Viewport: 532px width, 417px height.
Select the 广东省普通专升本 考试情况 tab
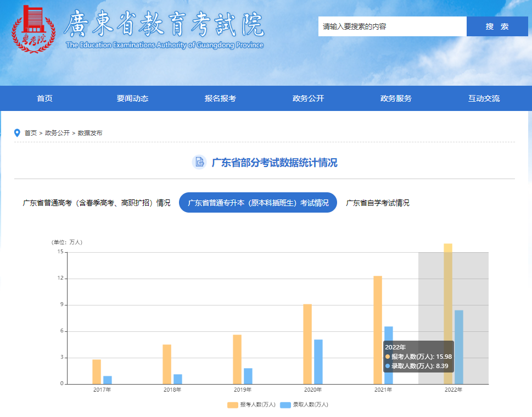click(x=258, y=203)
